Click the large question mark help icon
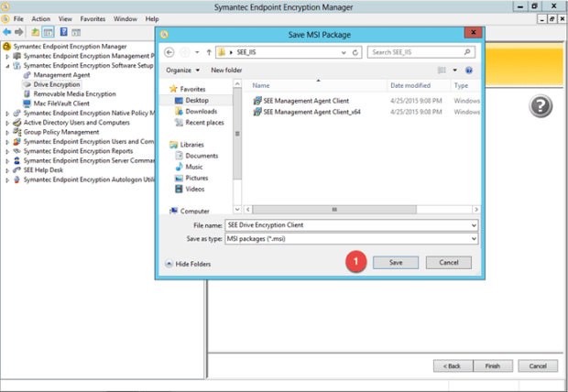Viewport: 568px width, 392px height. 541,107
